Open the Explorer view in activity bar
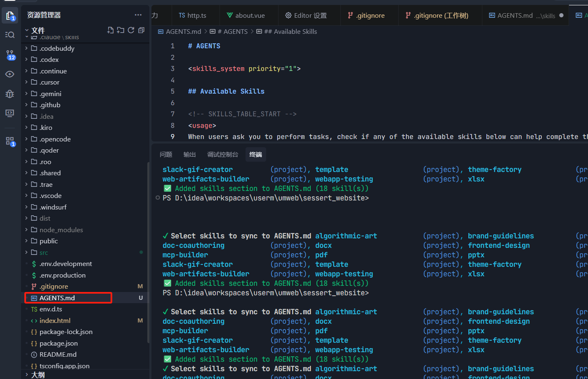Screen dimensions: 588x379 click(10, 16)
